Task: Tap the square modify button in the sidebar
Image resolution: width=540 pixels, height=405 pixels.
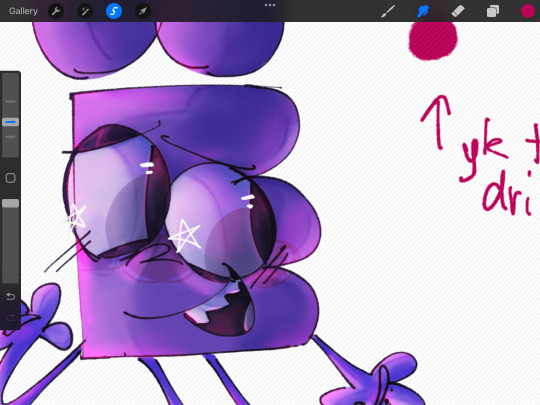Action: [10, 178]
